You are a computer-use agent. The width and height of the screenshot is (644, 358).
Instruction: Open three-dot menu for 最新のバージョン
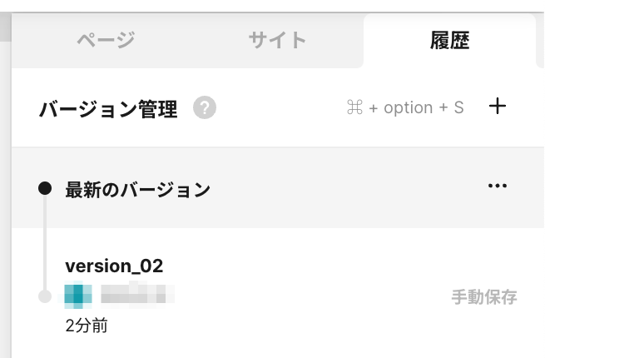coord(498,186)
